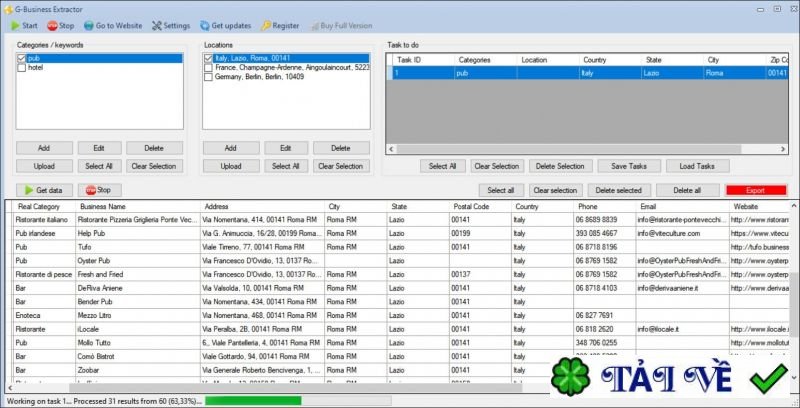
Task: Click Delete under Categories / keywords
Action: pos(154,148)
